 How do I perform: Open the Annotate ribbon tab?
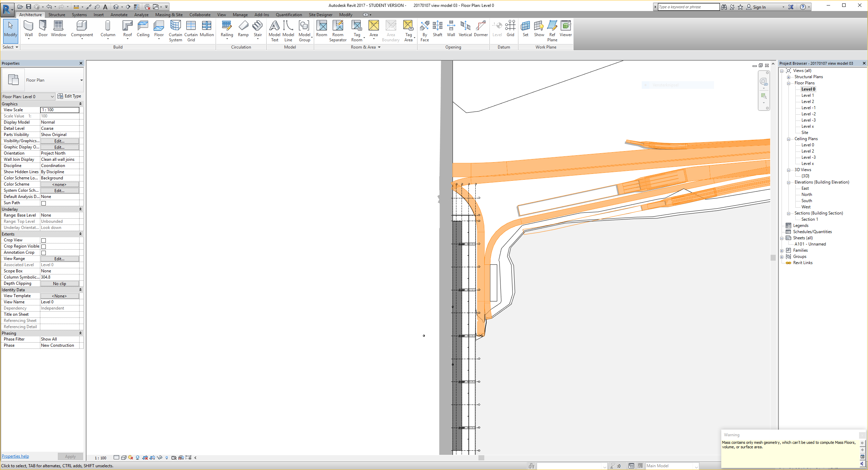point(119,14)
